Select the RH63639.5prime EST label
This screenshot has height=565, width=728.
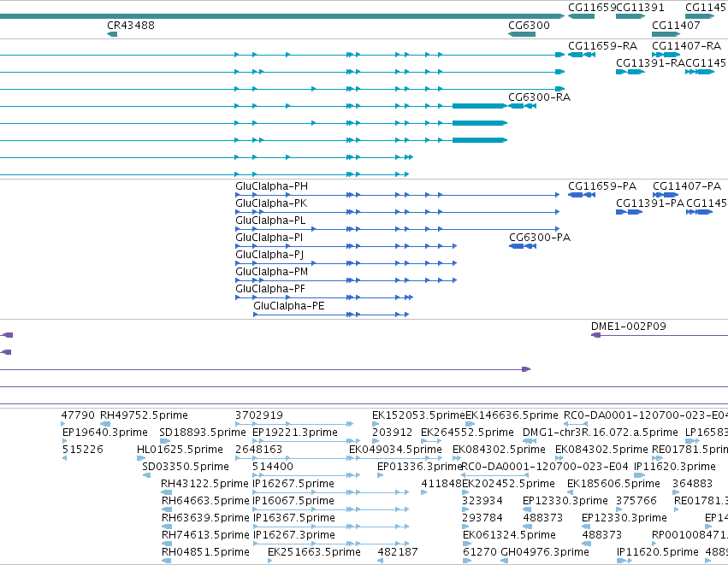(x=205, y=518)
